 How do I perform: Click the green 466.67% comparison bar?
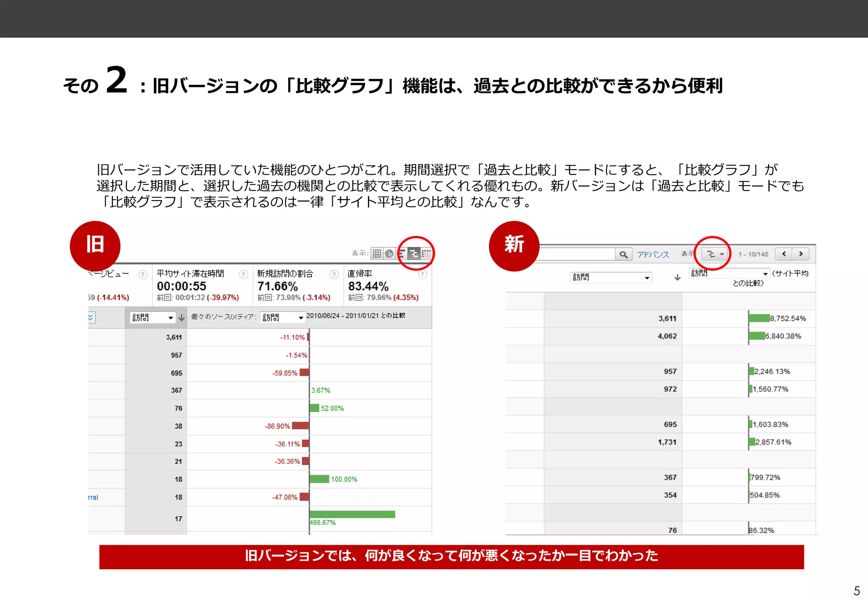point(352,514)
